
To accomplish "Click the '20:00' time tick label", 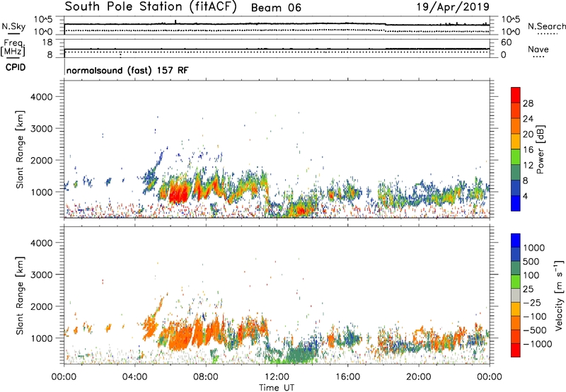I will coord(418,377).
